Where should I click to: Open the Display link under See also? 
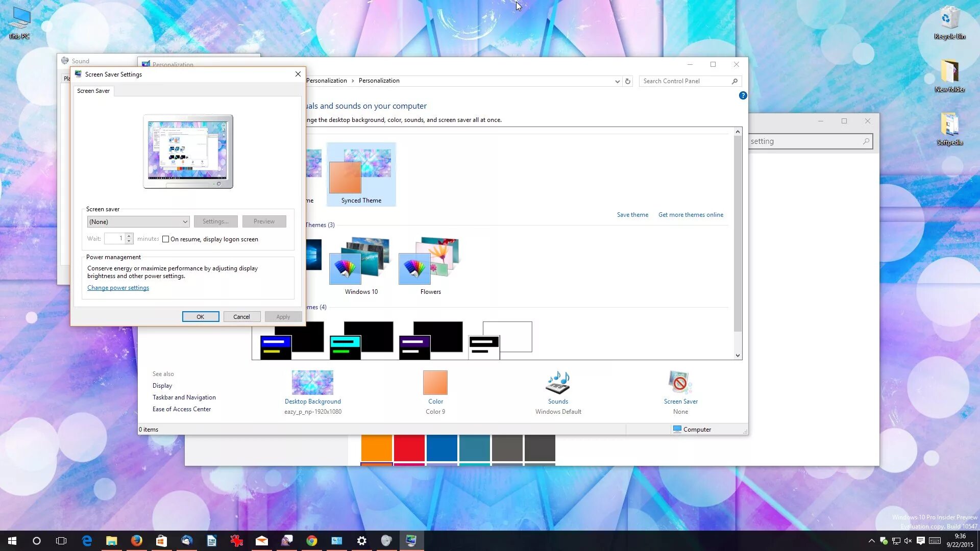pyautogui.click(x=162, y=386)
